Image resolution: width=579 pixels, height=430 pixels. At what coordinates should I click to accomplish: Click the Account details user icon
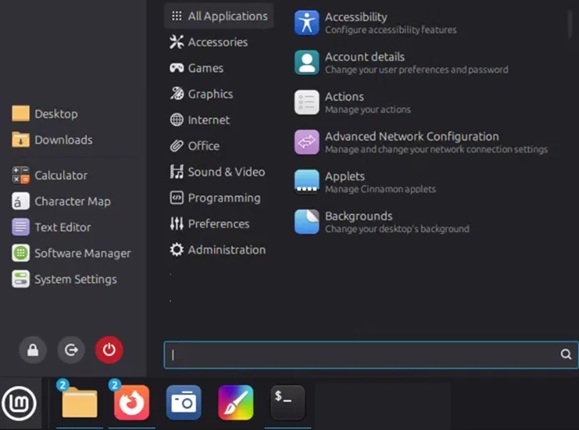[x=306, y=63]
